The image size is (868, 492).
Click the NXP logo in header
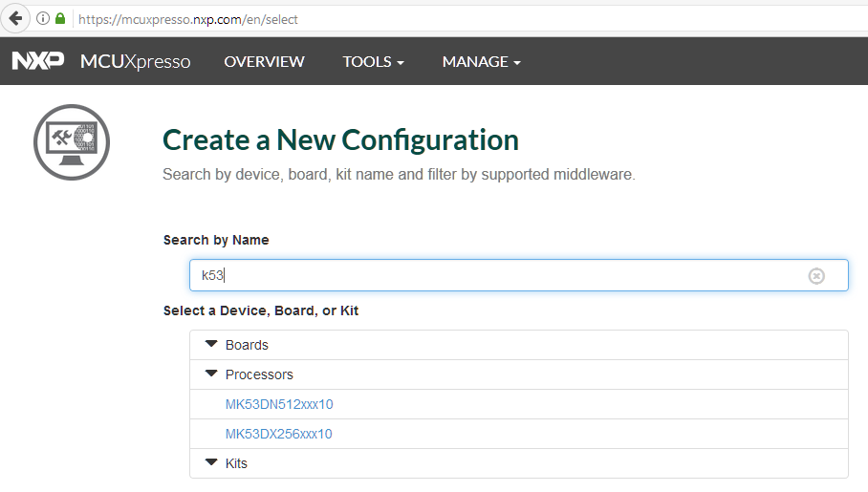point(37,61)
